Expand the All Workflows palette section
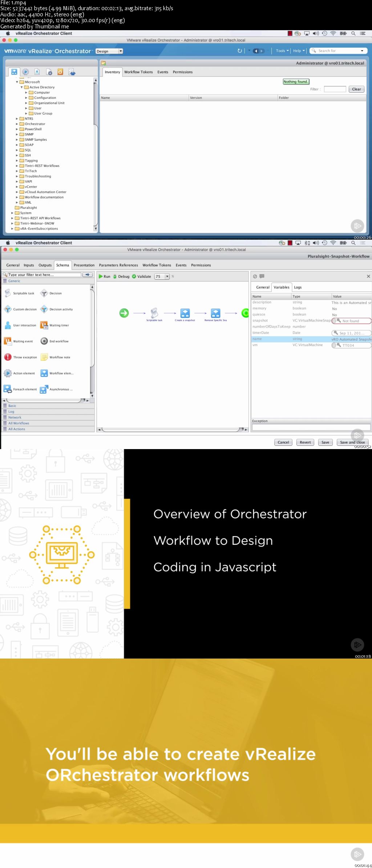 [x=49, y=423]
